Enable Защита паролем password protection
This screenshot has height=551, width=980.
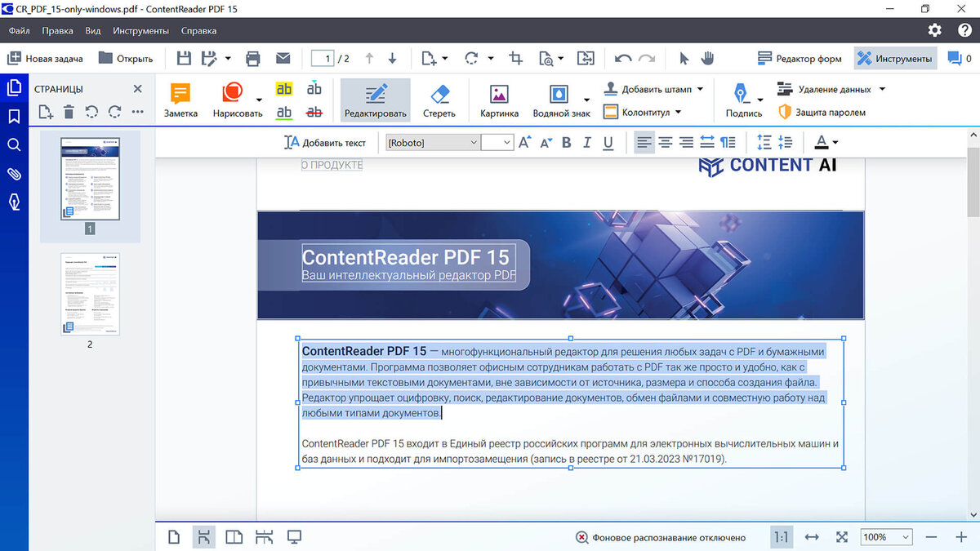(x=829, y=112)
